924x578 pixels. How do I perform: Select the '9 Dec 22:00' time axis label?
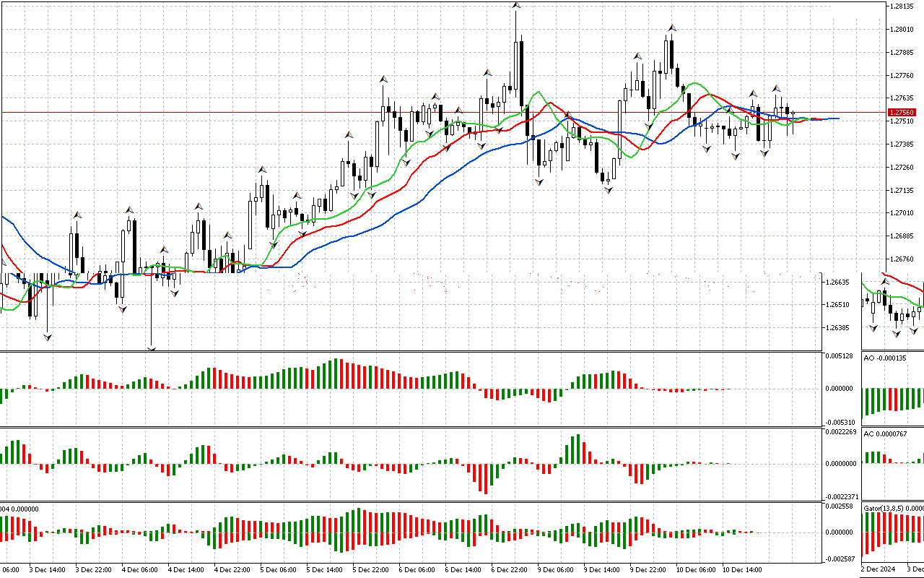648,570
